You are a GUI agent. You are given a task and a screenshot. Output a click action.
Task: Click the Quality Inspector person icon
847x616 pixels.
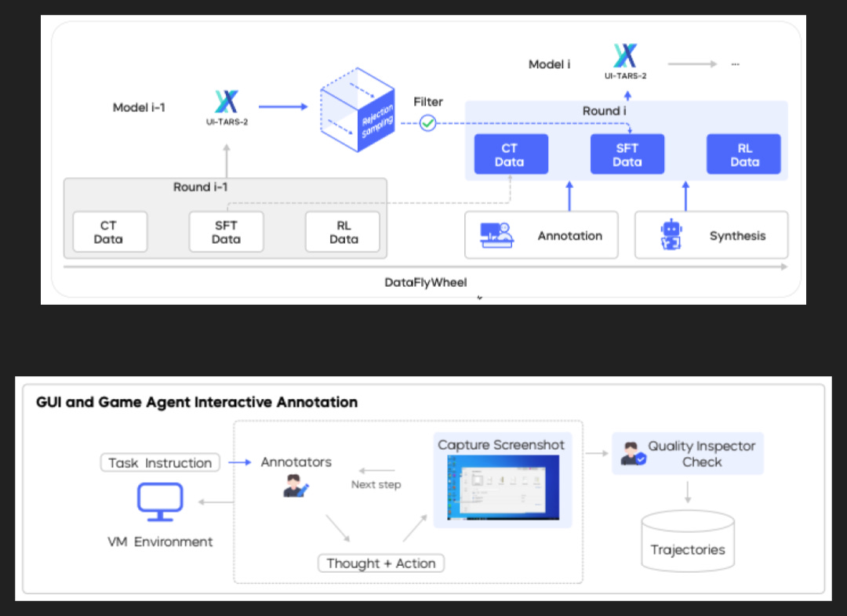click(633, 454)
